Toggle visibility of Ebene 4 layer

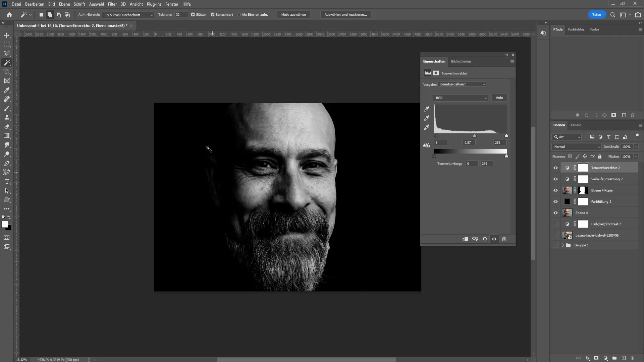tap(556, 213)
